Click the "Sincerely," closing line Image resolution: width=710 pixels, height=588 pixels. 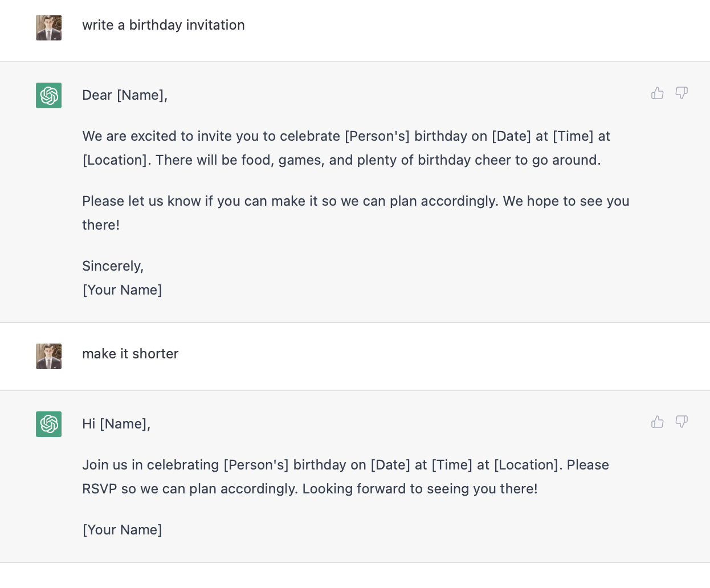tap(113, 266)
